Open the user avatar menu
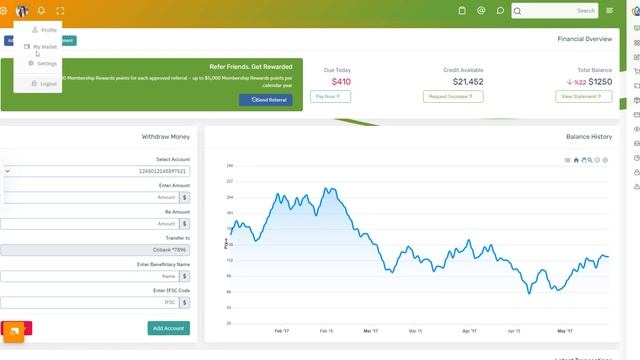640x360 pixels. coord(22,11)
